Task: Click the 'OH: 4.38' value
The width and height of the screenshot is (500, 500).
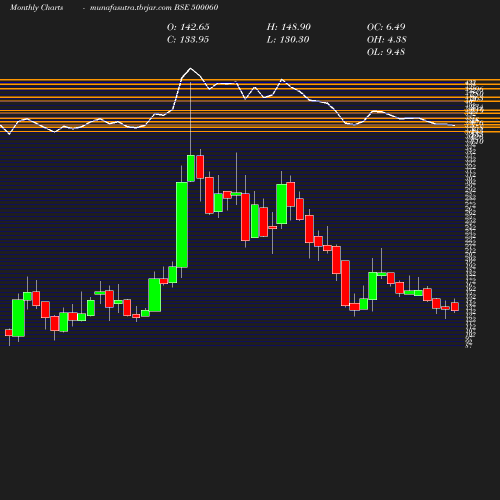Action: tap(387, 40)
